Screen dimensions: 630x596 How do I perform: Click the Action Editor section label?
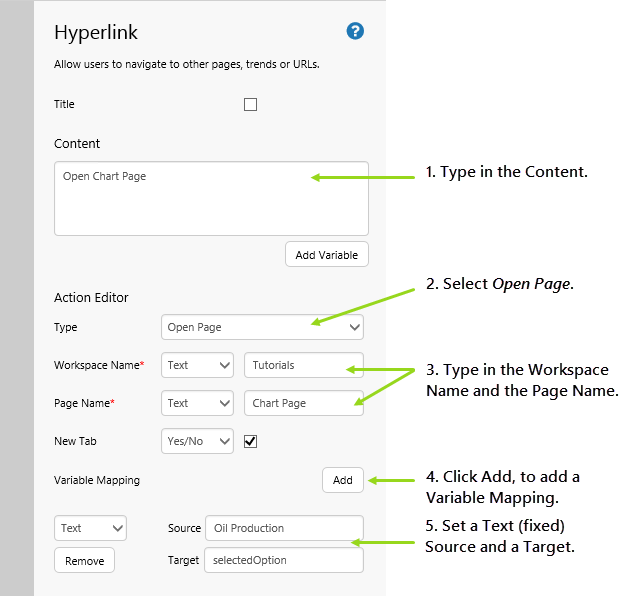point(91,297)
